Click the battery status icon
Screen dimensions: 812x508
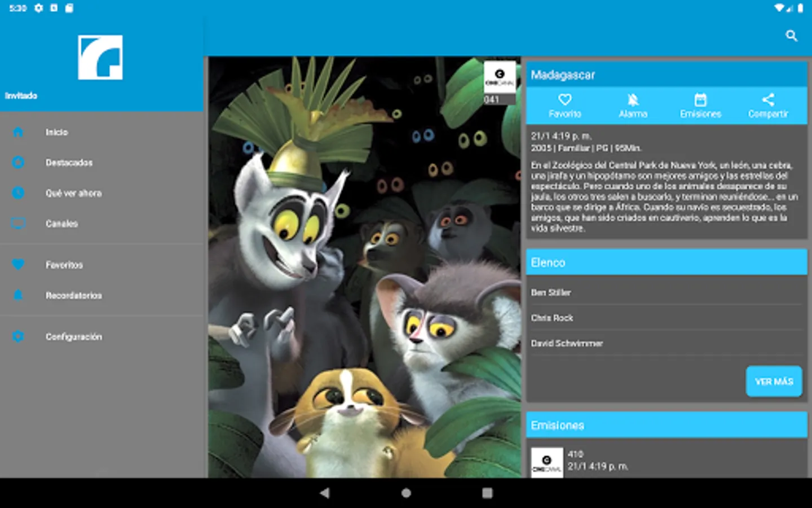(800, 8)
